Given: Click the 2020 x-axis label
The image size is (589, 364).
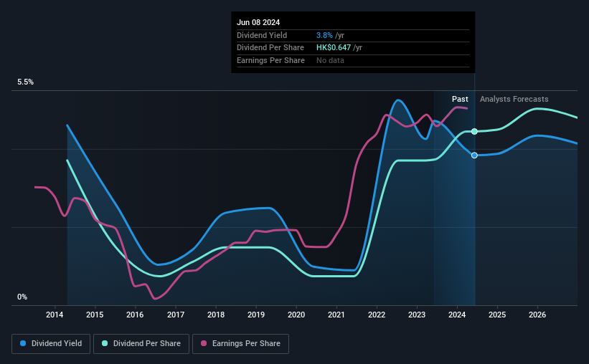Looking at the screenshot, I should tap(296, 315).
